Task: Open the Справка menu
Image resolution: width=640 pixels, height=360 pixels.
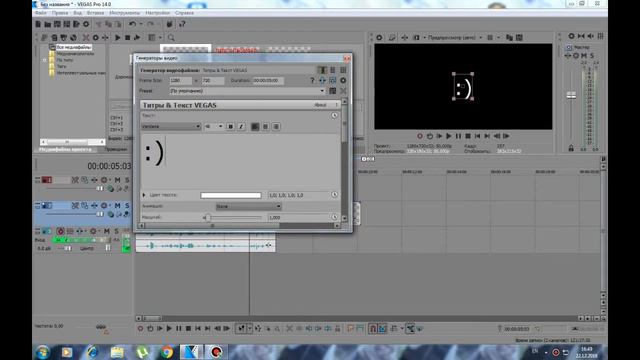Action: click(x=184, y=13)
